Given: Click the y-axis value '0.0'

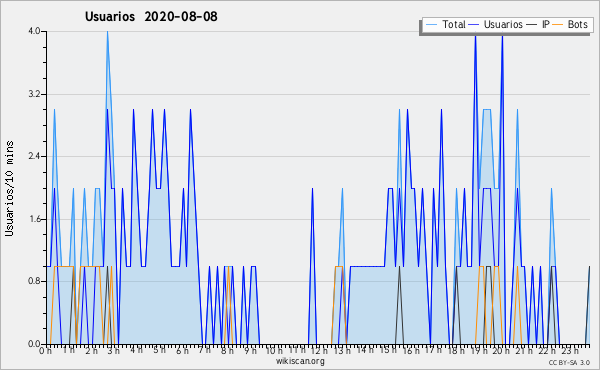Looking at the screenshot, I should tap(34, 344).
